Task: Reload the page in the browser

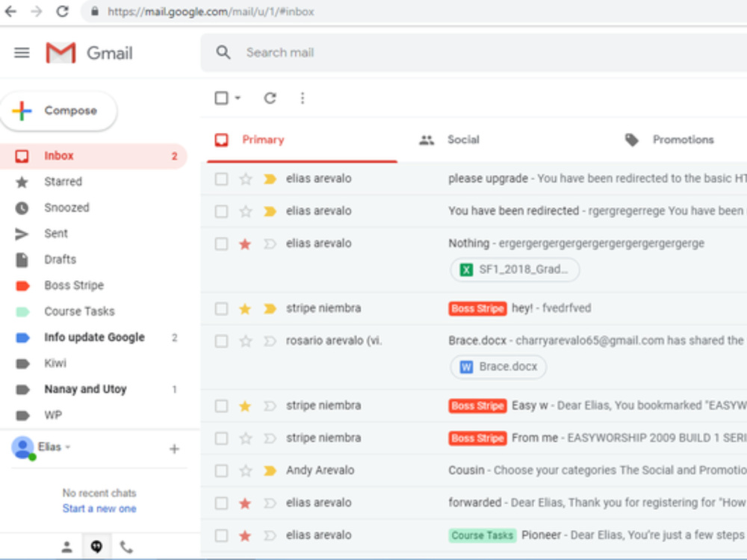Action: point(63,11)
